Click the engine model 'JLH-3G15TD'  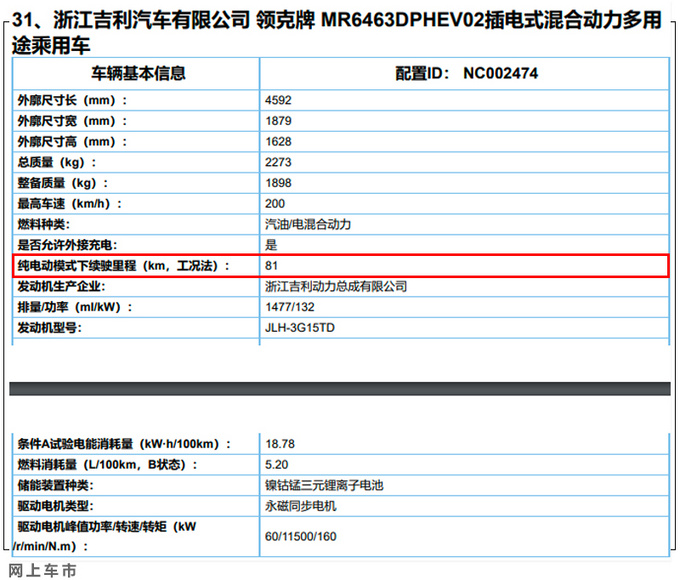[x=300, y=328]
